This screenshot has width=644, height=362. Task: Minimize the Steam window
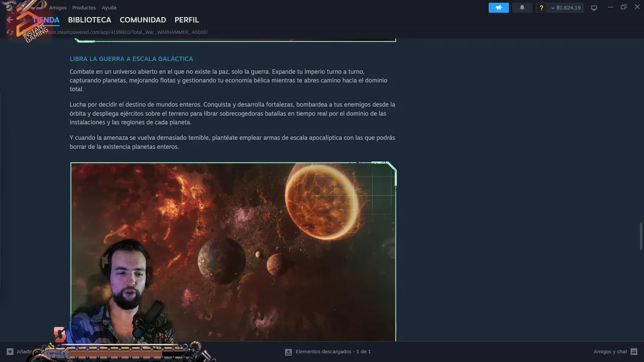point(610,7)
